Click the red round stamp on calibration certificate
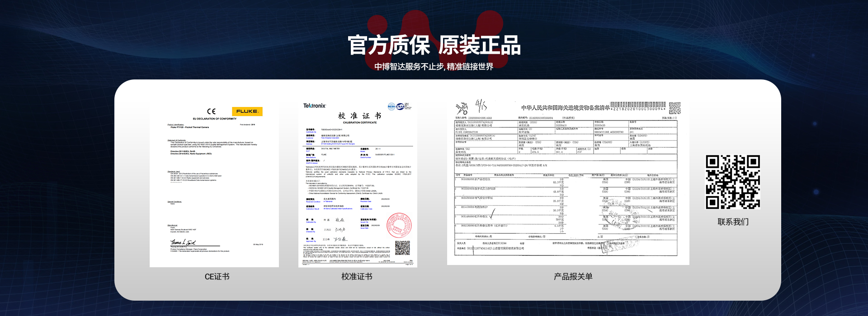 [399, 225]
